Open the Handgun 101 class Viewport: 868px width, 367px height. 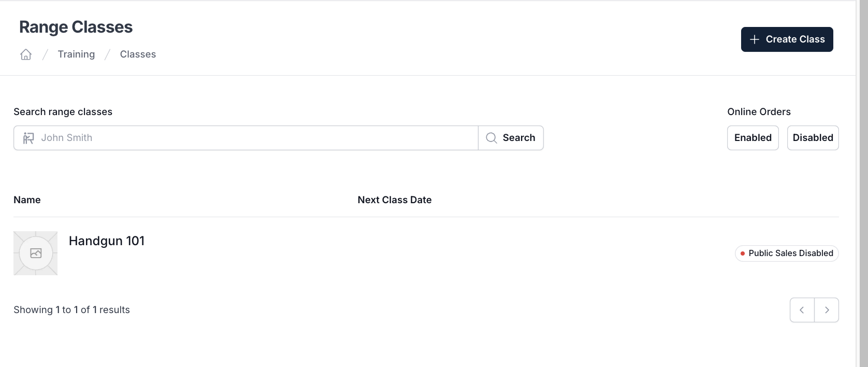pos(107,241)
